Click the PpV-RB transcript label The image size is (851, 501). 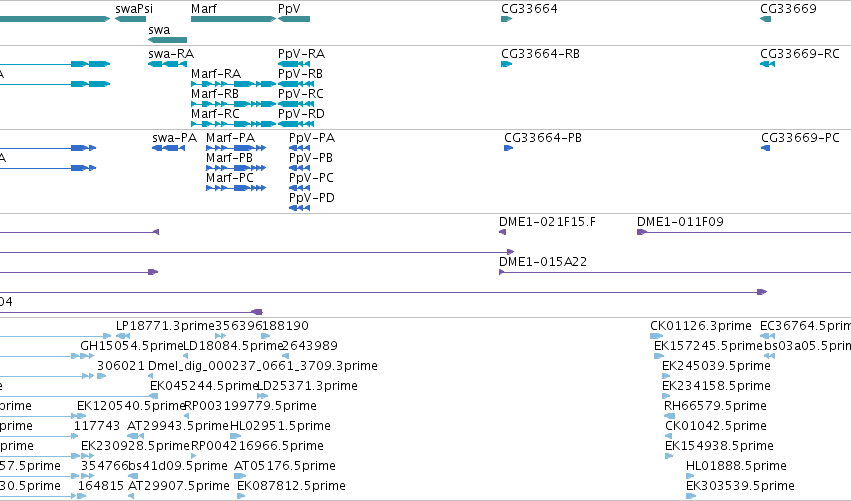[x=300, y=74]
